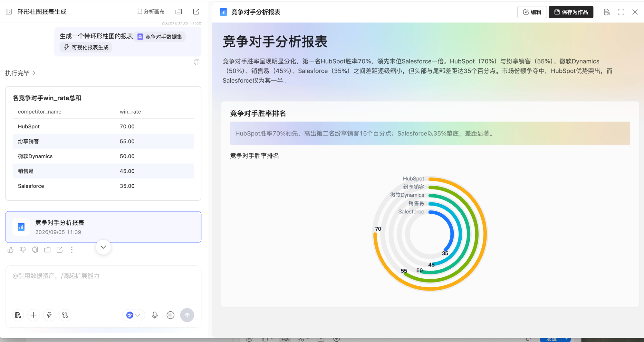Click the 保存为作品 save button
This screenshot has height=342, width=644.
[571, 12]
